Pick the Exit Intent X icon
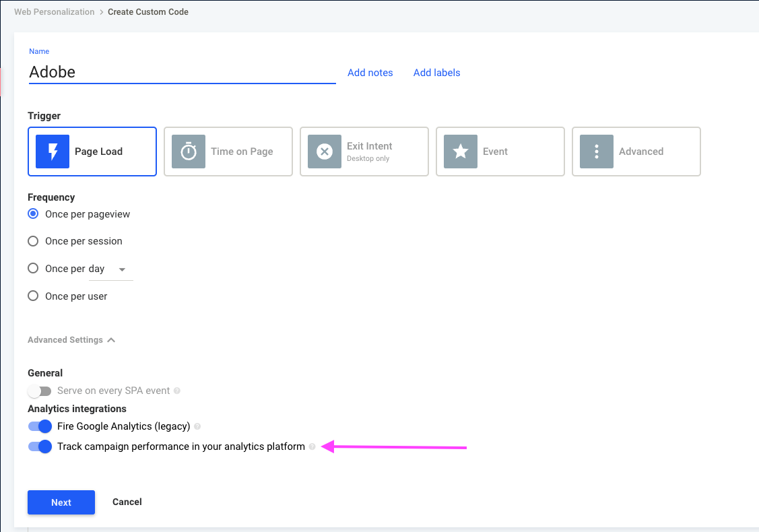Viewport: 759px width, 532px height. [325, 152]
